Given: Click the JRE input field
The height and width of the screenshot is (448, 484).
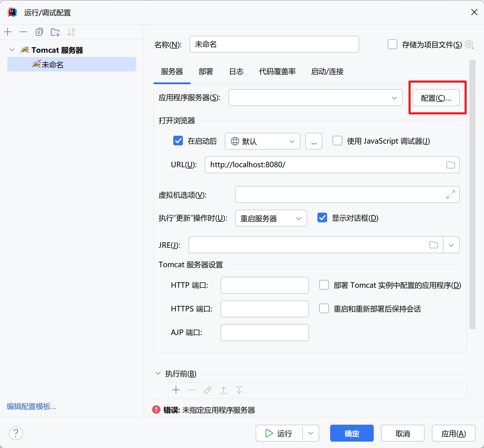Looking at the screenshot, I should (316, 245).
